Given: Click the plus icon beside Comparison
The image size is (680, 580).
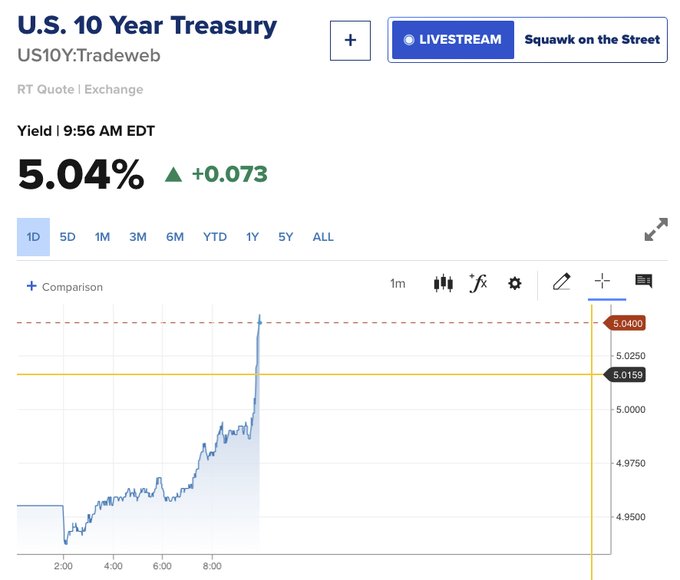Looking at the screenshot, I should 32,286.
